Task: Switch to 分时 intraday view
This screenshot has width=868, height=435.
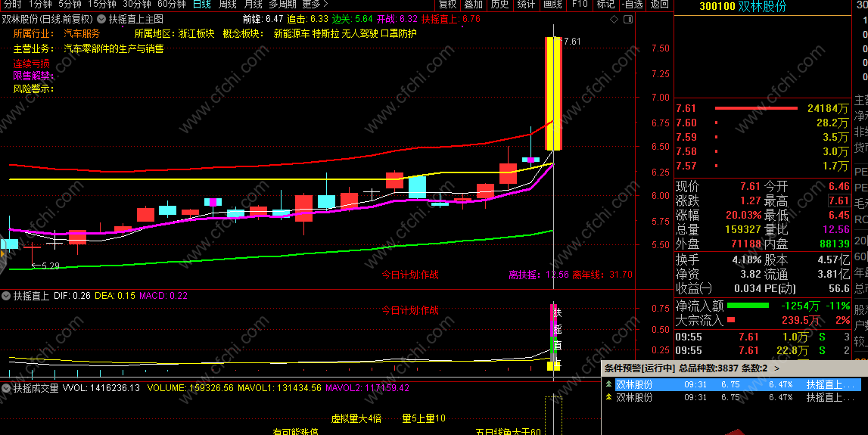Action: [12, 5]
